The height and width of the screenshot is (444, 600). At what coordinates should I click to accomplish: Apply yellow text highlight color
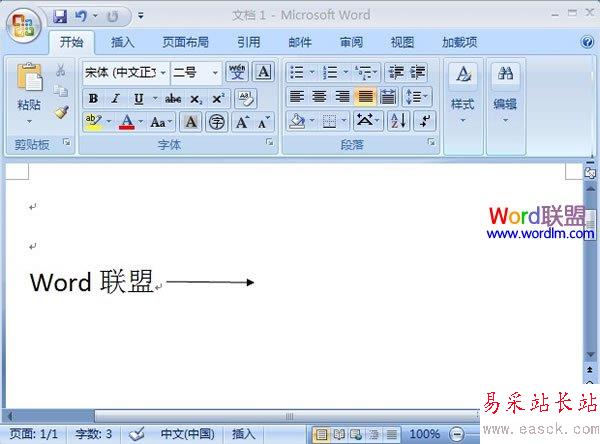[93, 122]
